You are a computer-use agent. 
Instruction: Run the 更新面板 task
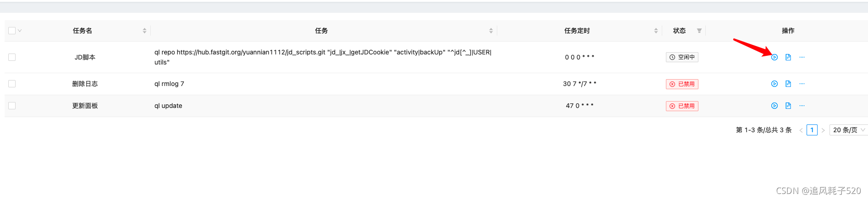pos(775,106)
